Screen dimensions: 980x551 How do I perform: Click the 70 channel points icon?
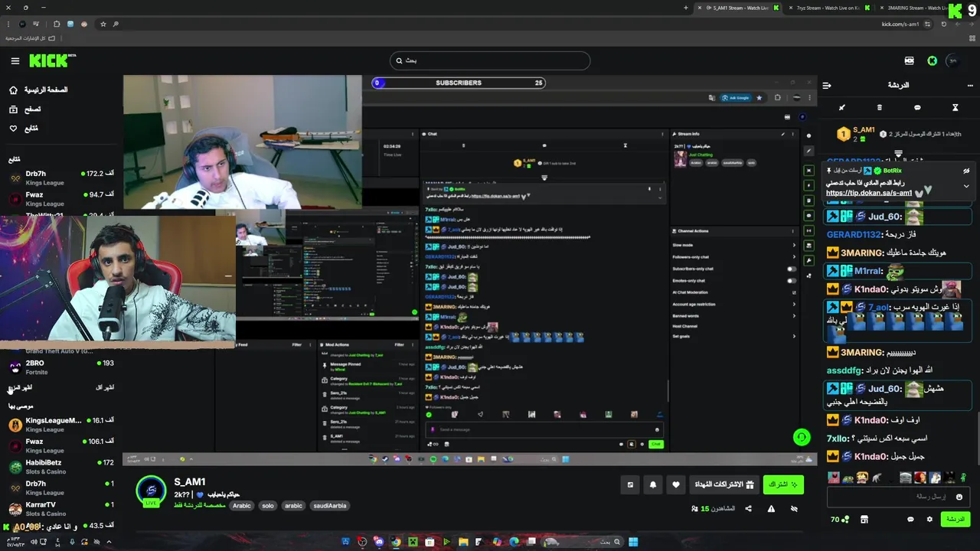(840, 519)
